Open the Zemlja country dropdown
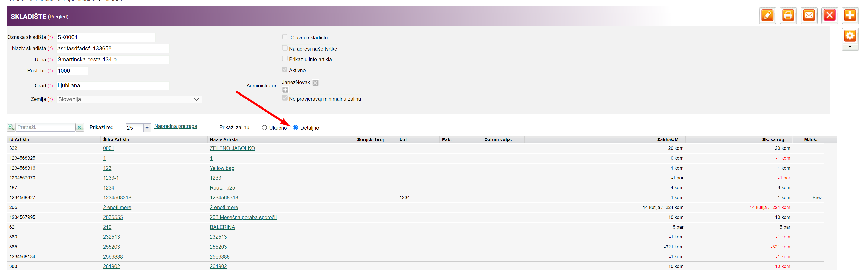This screenshot has width=868, height=270. (x=129, y=99)
